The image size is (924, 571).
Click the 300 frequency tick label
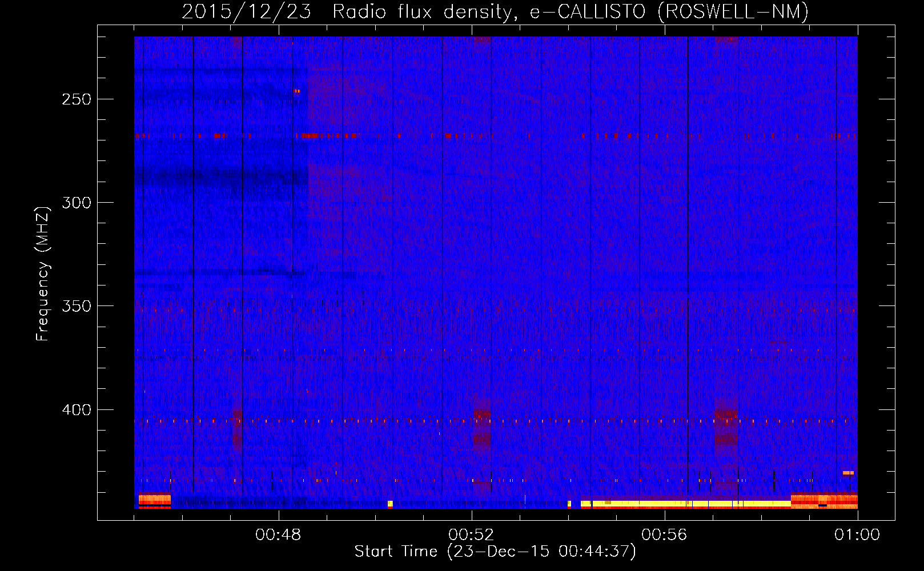77,203
